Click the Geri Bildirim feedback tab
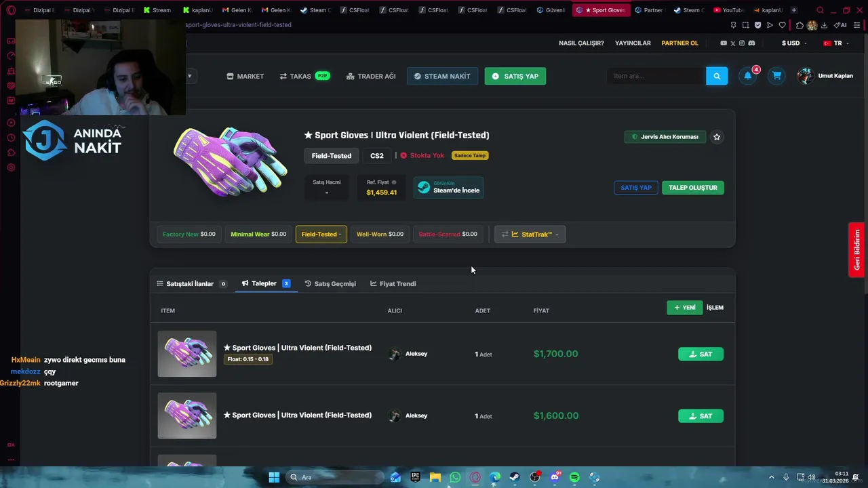 857,249
